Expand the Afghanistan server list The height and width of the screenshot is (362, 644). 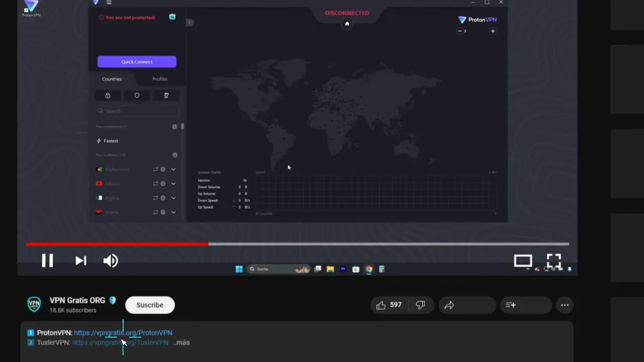pyautogui.click(x=173, y=169)
